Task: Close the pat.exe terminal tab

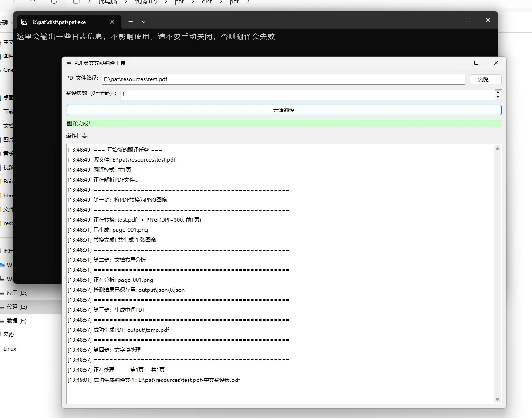Action: pos(112,22)
